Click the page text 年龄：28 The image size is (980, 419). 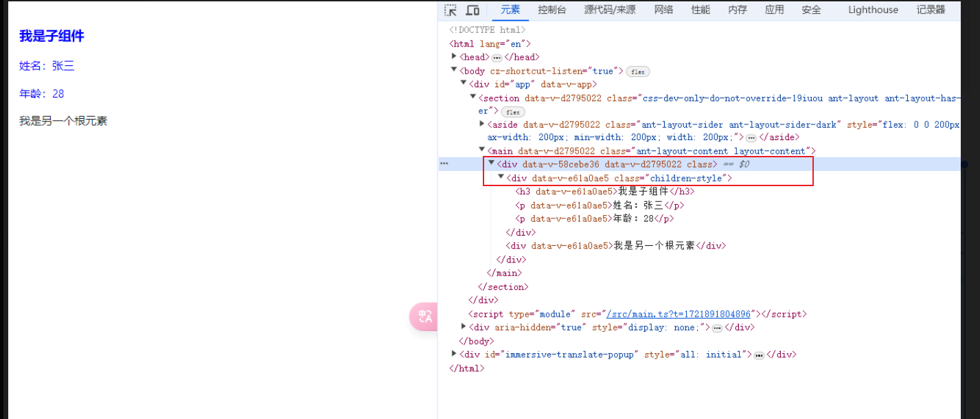pos(42,93)
